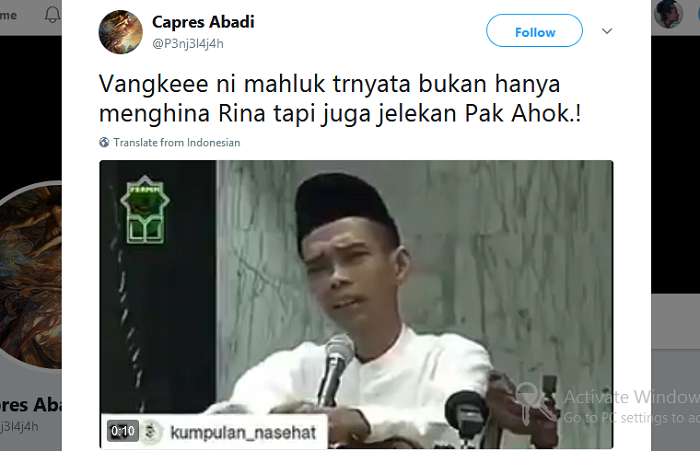Click the 0:10 video duration badge
Screen dimensions: 700x451
(x=123, y=431)
